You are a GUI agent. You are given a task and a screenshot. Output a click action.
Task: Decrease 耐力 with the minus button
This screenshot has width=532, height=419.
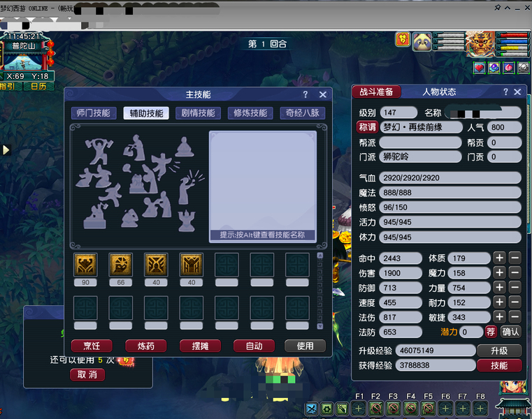[515, 302]
